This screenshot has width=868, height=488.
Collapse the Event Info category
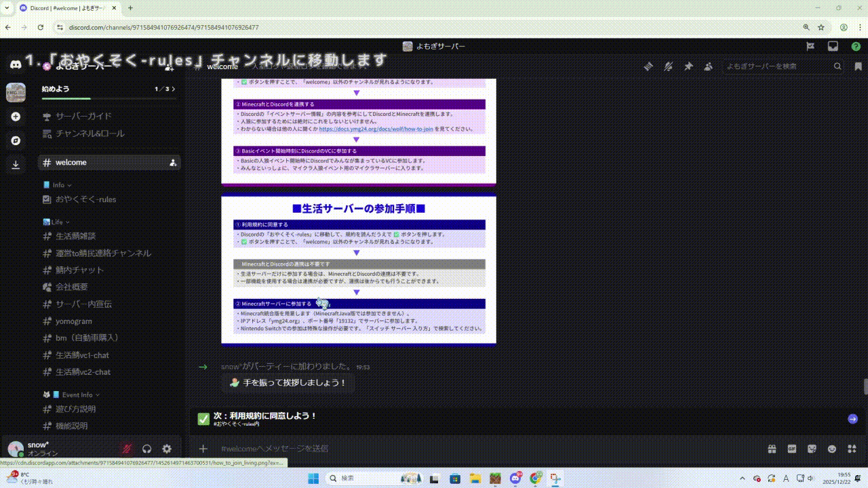tap(71, 394)
